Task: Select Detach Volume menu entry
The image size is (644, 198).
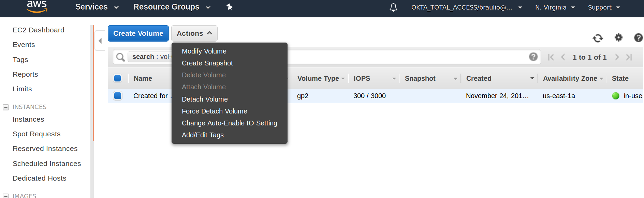Action: coord(205,99)
